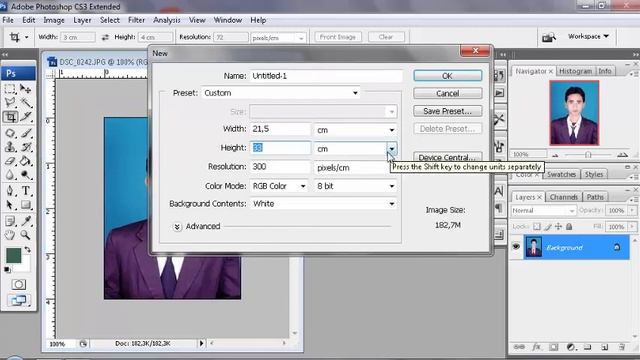Switch to the Channels tab
Image resolution: width=640 pixels, height=360 pixels.
[x=564, y=197]
